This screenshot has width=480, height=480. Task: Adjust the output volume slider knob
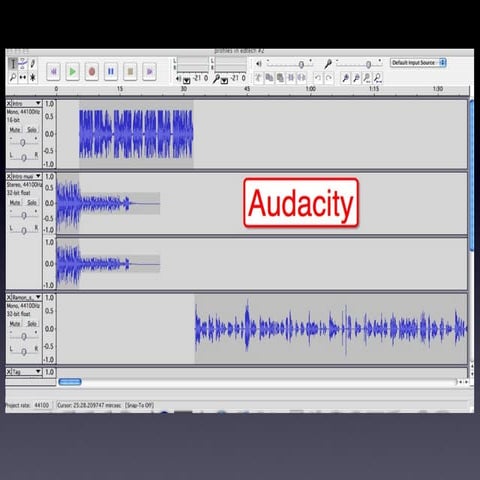pyautogui.click(x=301, y=64)
